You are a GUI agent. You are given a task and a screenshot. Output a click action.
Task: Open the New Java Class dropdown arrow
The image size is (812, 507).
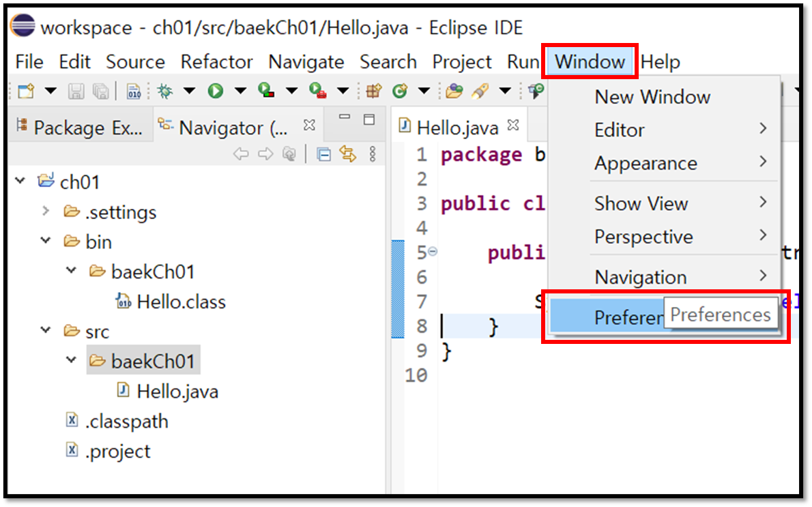pos(424,91)
